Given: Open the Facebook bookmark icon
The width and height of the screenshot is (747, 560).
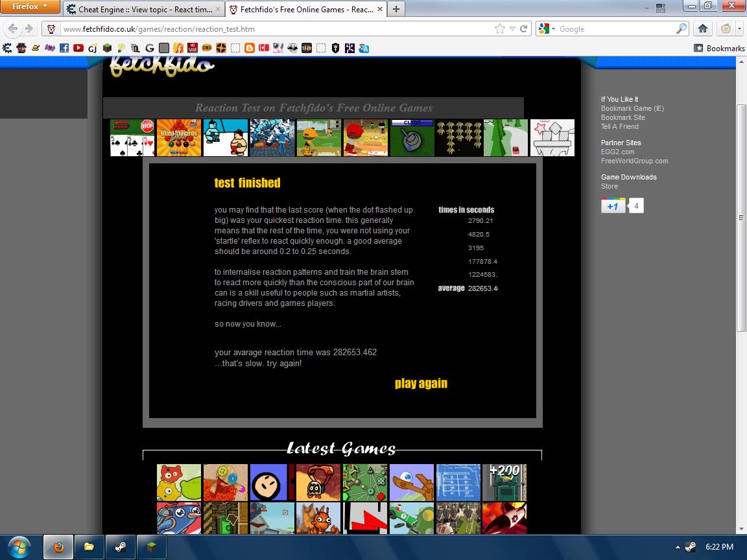Looking at the screenshot, I should (x=64, y=48).
